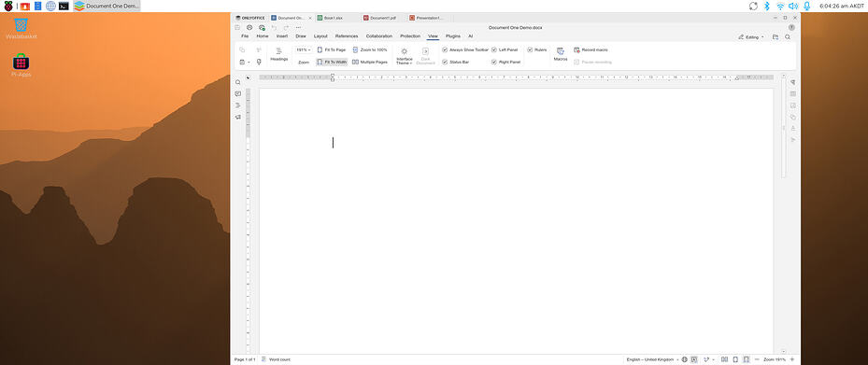Click the zoom out minus in status bar
The width and height of the screenshot is (868, 365).
(757, 359)
